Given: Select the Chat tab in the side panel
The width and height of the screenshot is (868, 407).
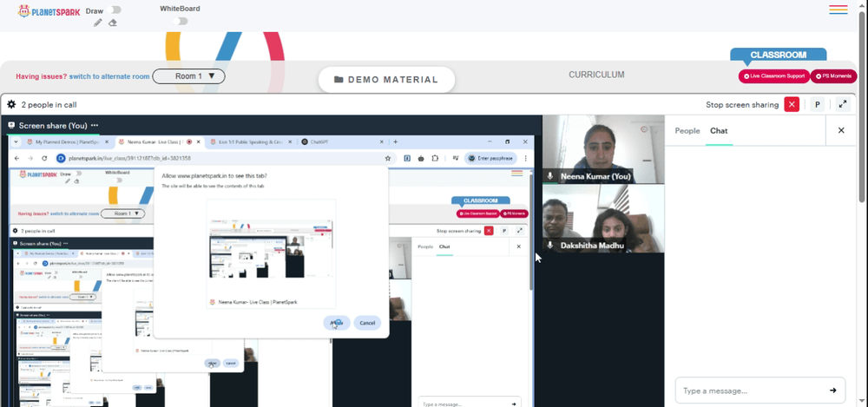Looking at the screenshot, I should tap(719, 131).
